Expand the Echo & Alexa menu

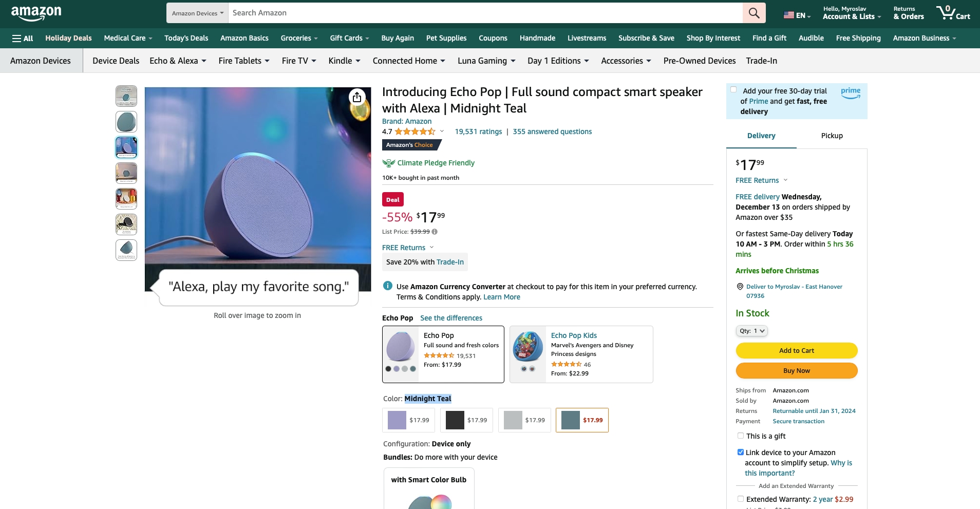tap(178, 61)
